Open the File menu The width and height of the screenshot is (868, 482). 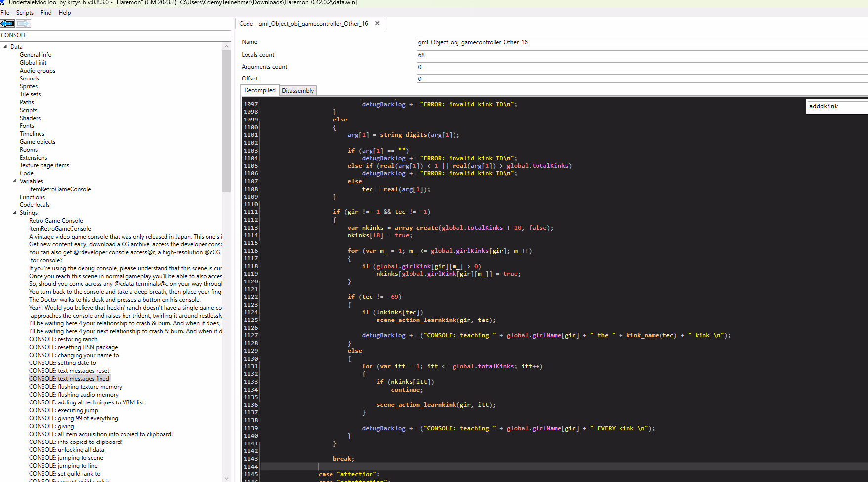(5, 13)
